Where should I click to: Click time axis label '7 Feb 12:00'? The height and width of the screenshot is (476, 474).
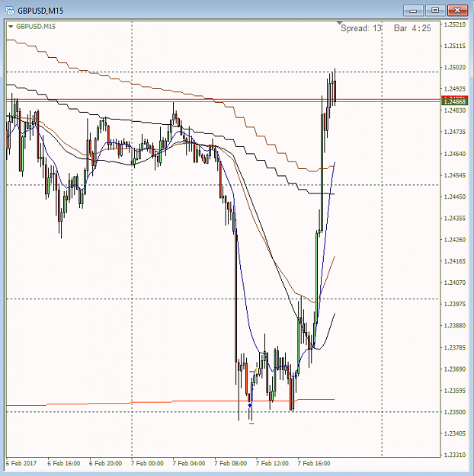click(x=272, y=464)
